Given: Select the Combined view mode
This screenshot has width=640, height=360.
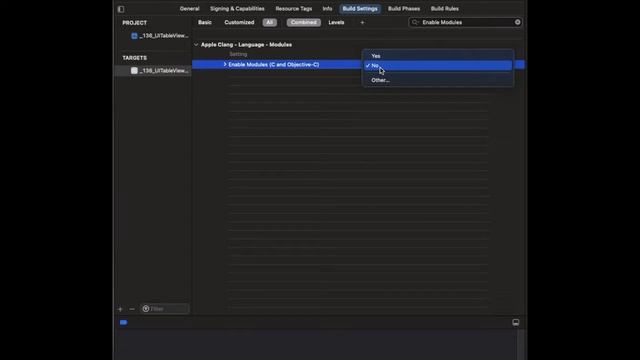Looking at the screenshot, I should 304,22.
